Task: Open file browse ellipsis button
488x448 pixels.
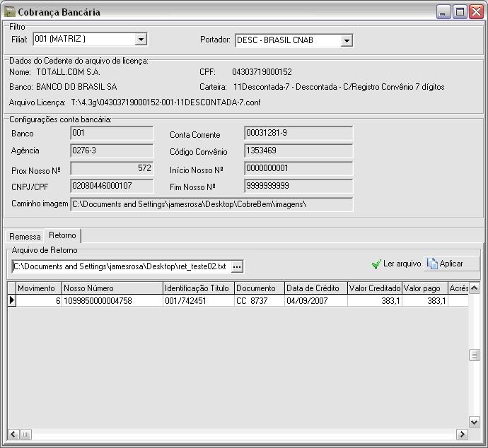Action: point(237,266)
